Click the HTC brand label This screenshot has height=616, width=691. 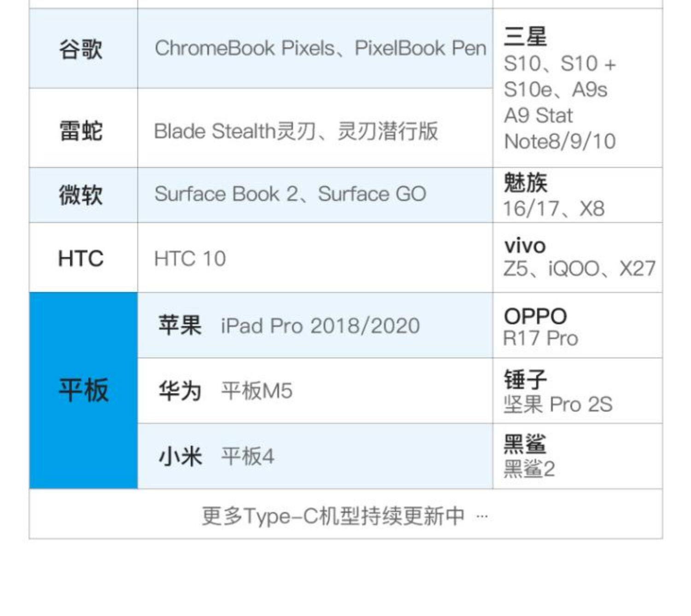point(81,258)
